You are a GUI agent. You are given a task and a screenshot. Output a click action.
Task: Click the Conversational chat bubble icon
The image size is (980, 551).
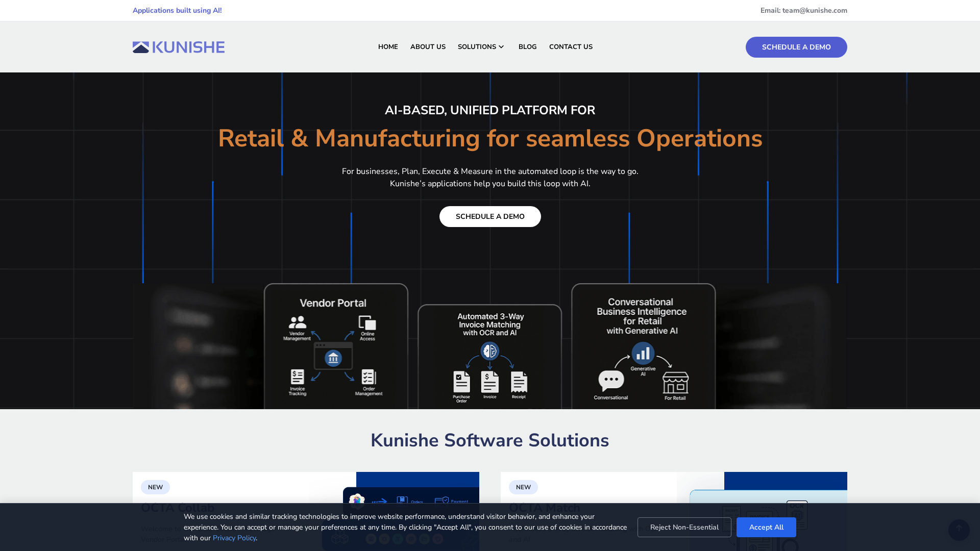611,381
